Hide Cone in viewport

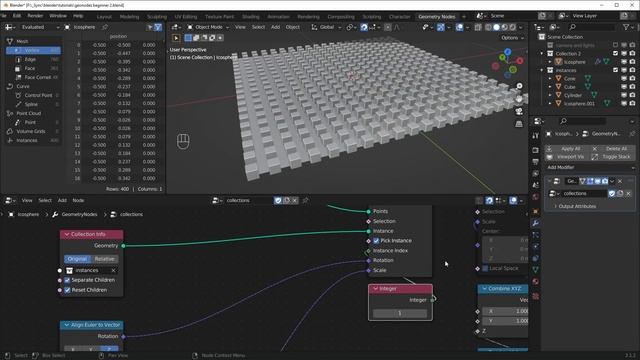pyautogui.click(x=624, y=78)
